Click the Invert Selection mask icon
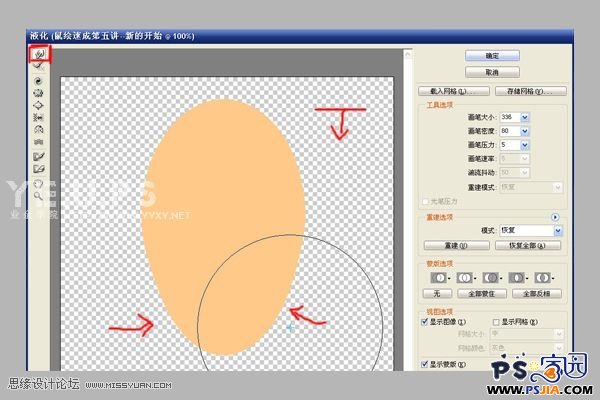600x400 pixels. click(x=542, y=278)
